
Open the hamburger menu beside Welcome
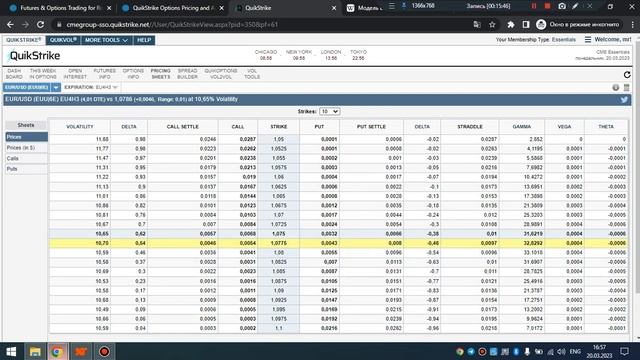(588, 40)
